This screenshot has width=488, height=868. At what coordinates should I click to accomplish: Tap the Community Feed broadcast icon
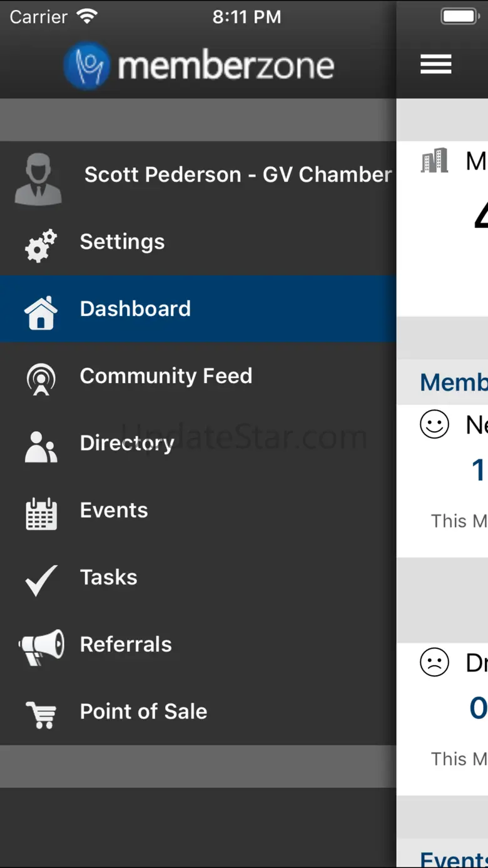(41, 379)
